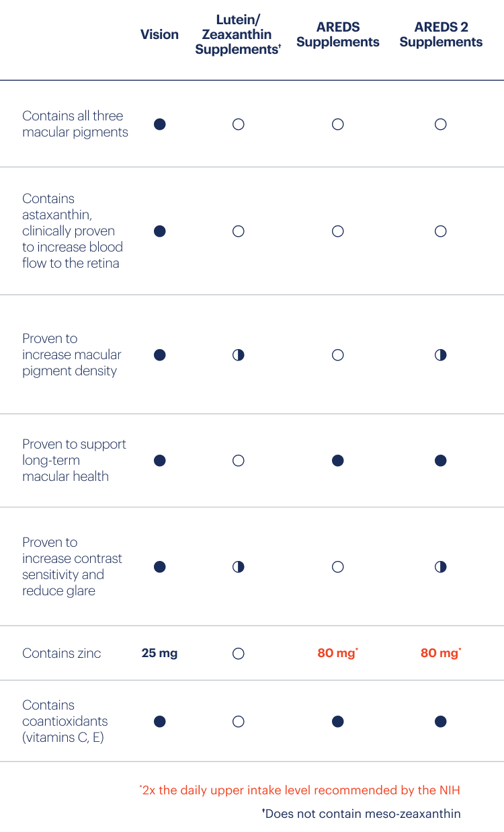Click the meso-zeaxanthin footnote text

[362, 814]
